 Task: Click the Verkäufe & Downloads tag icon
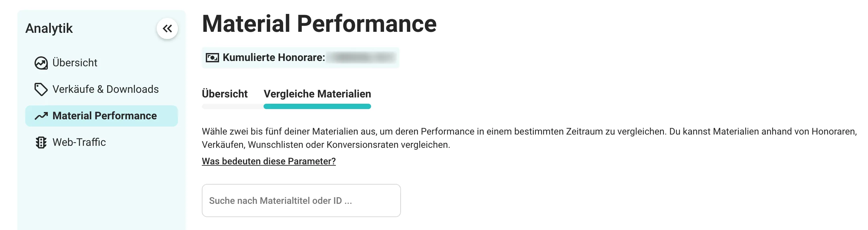coord(41,89)
